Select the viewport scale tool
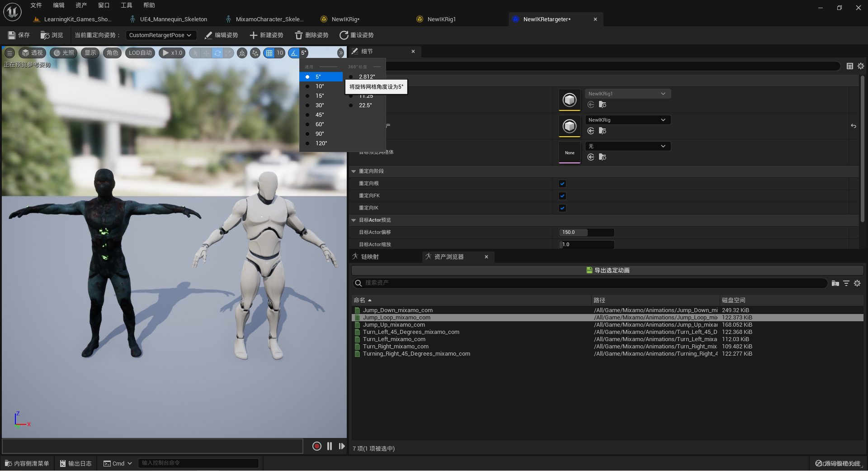868x471 pixels. (228, 53)
